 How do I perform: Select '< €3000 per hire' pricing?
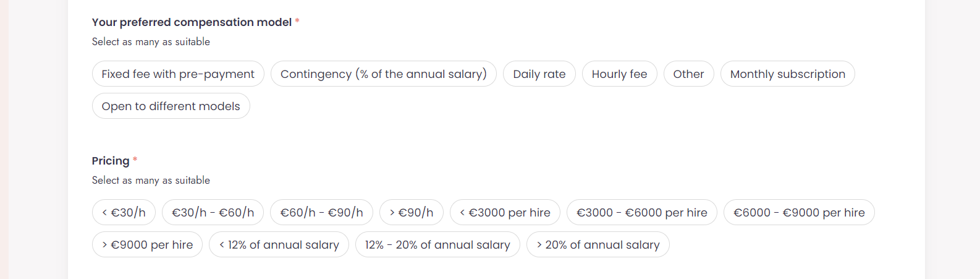tap(505, 213)
